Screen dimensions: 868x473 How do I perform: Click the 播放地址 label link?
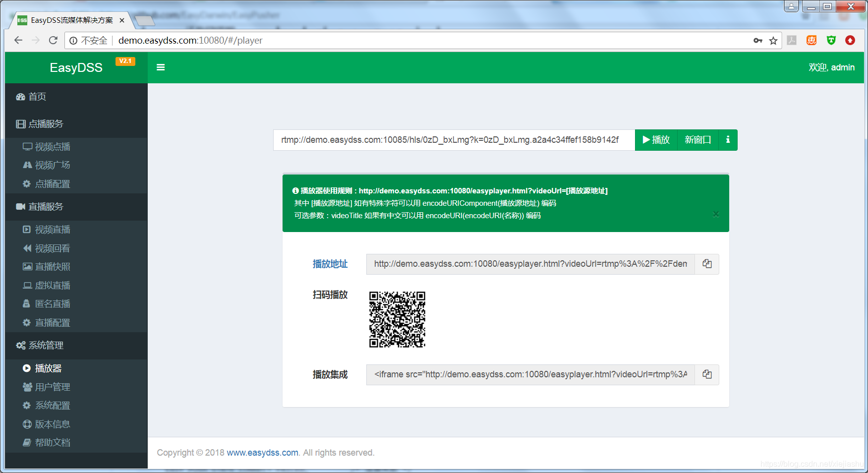click(x=330, y=264)
